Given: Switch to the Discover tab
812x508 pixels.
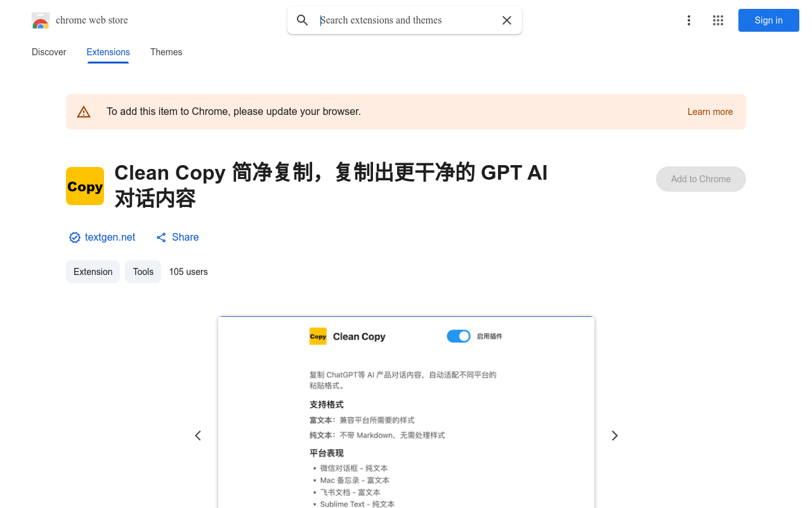Looking at the screenshot, I should tap(49, 52).
